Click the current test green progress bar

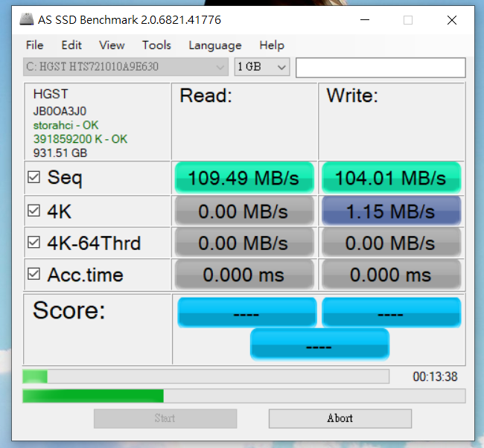[243, 396]
